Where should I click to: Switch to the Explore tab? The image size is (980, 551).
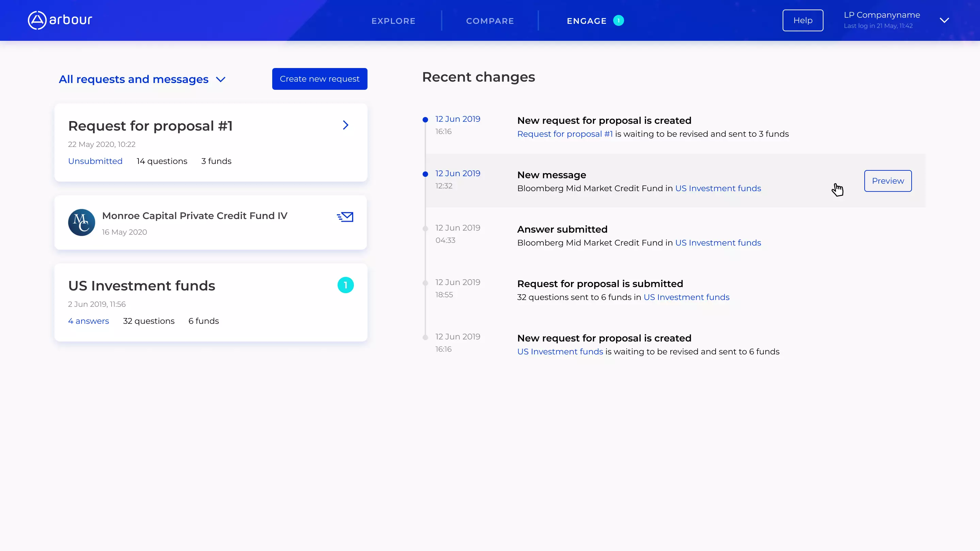pos(393,21)
